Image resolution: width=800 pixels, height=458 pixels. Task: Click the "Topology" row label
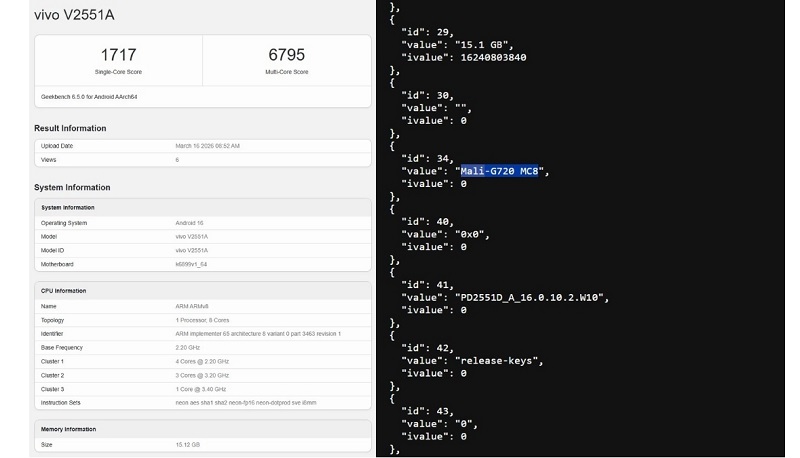click(x=53, y=320)
